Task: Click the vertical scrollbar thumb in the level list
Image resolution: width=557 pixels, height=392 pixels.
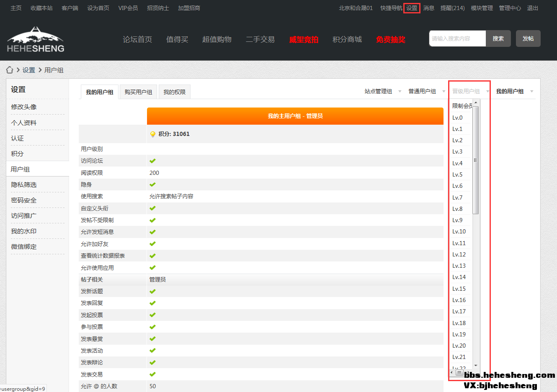Action: [x=475, y=160]
